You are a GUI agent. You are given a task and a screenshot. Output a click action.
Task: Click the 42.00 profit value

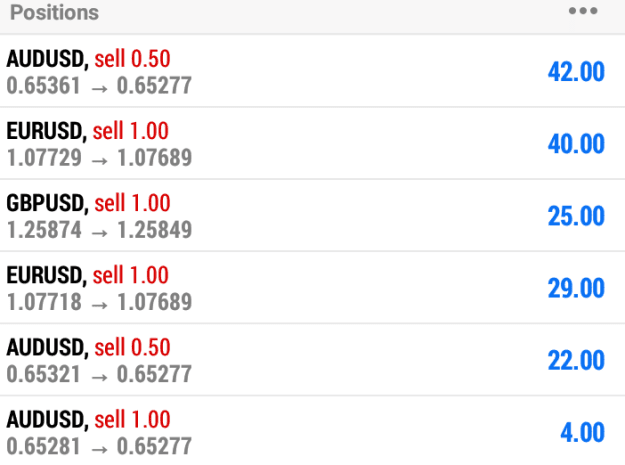576,72
